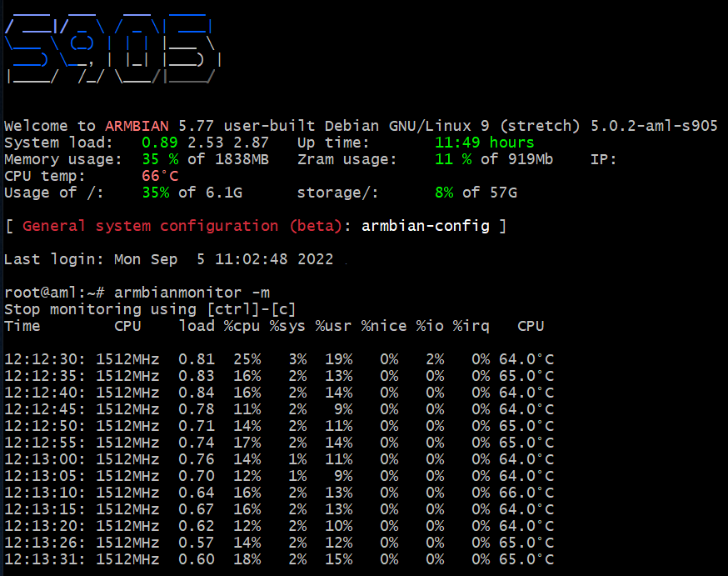Click the Debian GNU/Linux 9 (stretch) text
The image size is (728, 576).
coord(452,126)
